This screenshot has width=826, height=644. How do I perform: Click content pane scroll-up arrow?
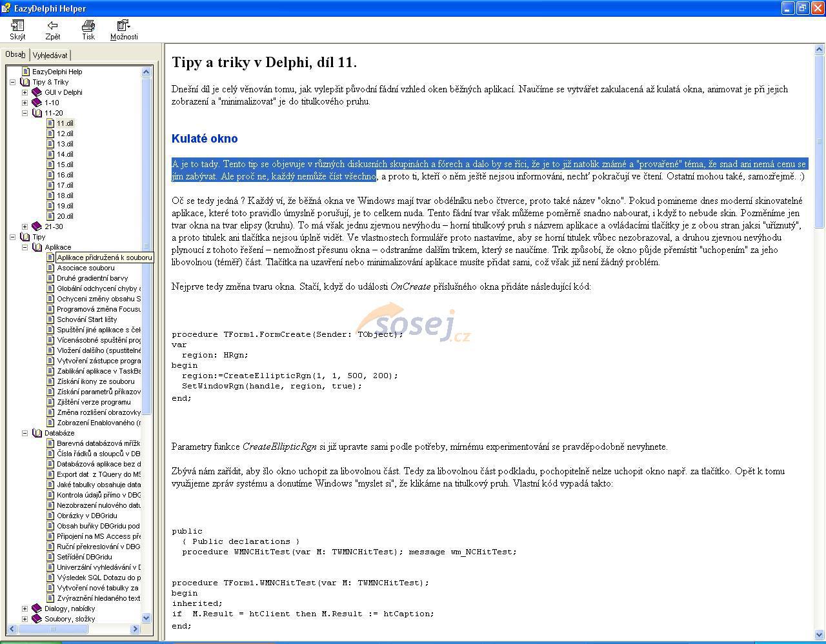pos(820,49)
